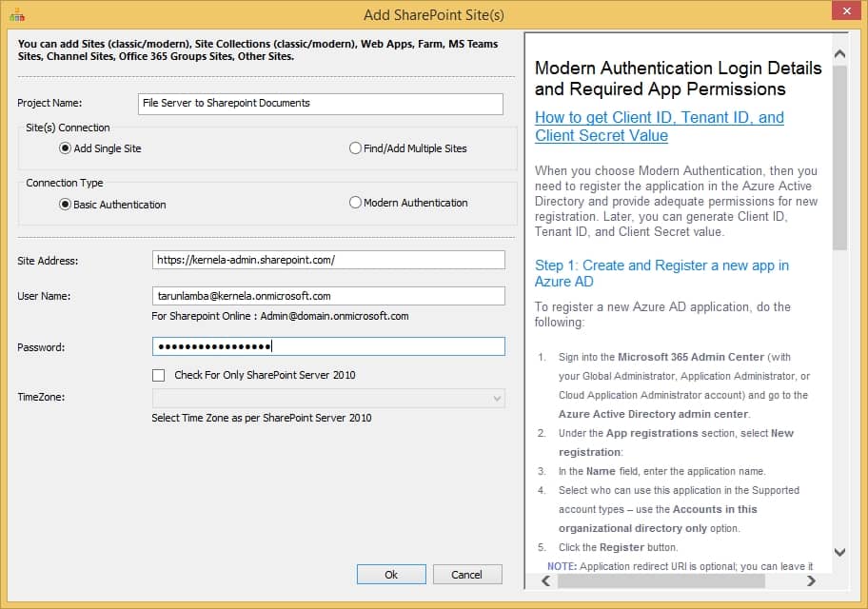Click help panel scroll down arrow
This screenshot has width=868, height=609.
coord(839,552)
